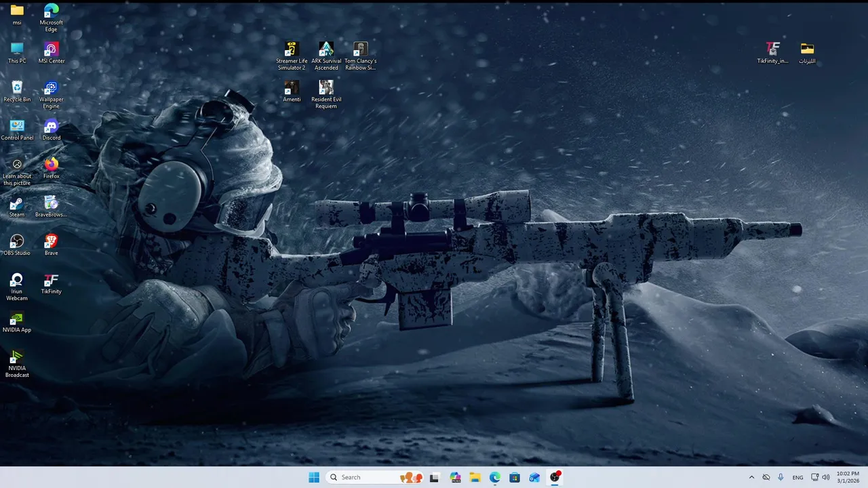Open the Windows Start menu
Screen dimensions: 868x488
click(x=314, y=477)
